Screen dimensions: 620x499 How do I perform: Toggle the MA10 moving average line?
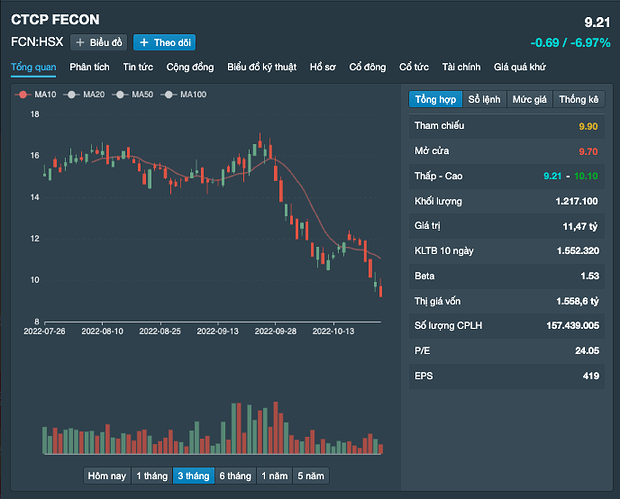pyautogui.click(x=37, y=94)
